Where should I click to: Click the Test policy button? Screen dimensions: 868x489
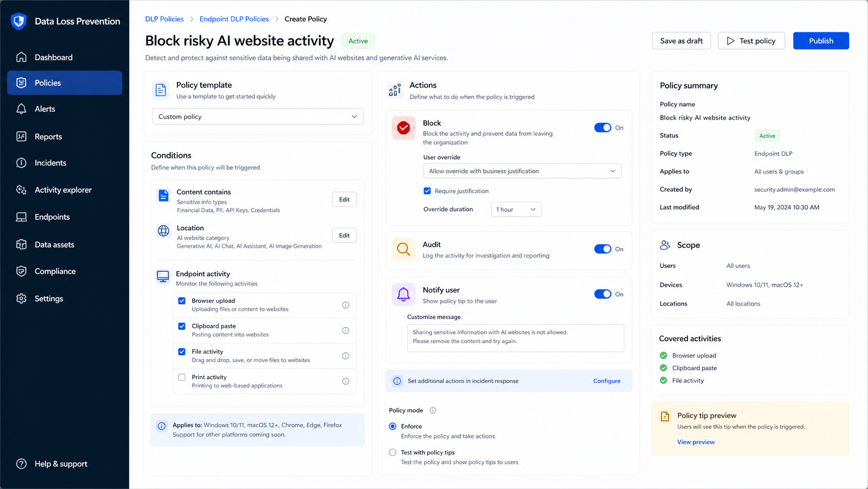pyautogui.click(x=751, y=41)
